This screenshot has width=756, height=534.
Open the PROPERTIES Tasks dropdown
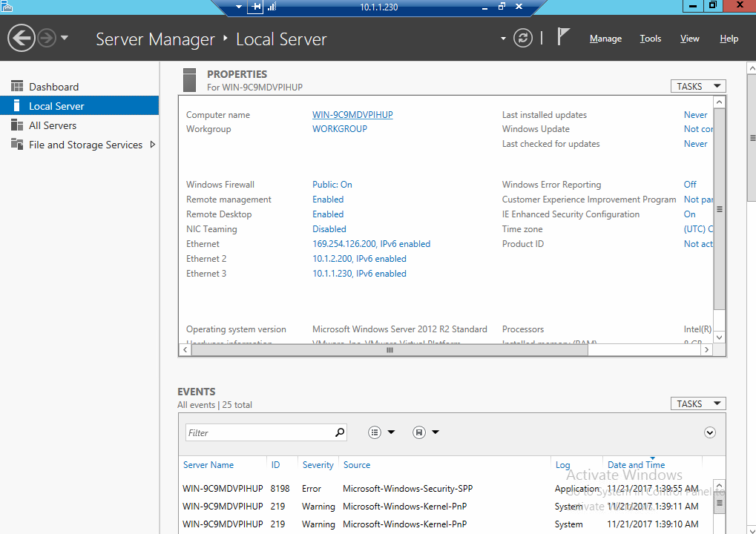pyautogui.click(x=697, y=85)
